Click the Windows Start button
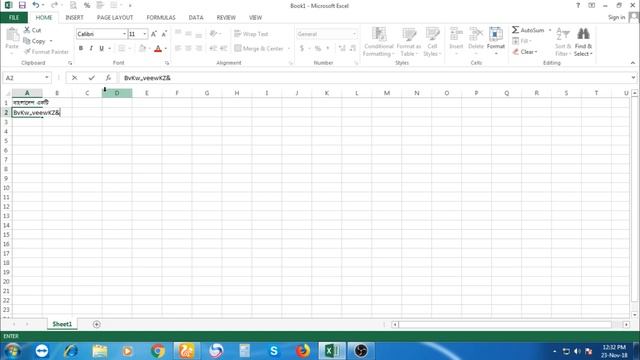Viewport: 640px width, 360px height. (x=12, y=351)
